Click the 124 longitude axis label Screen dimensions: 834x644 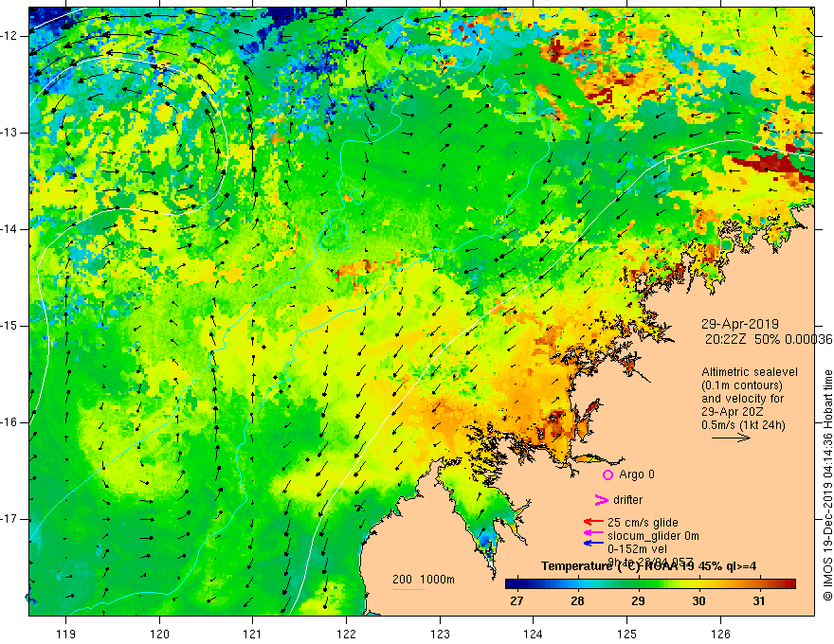tap(534, 634)
